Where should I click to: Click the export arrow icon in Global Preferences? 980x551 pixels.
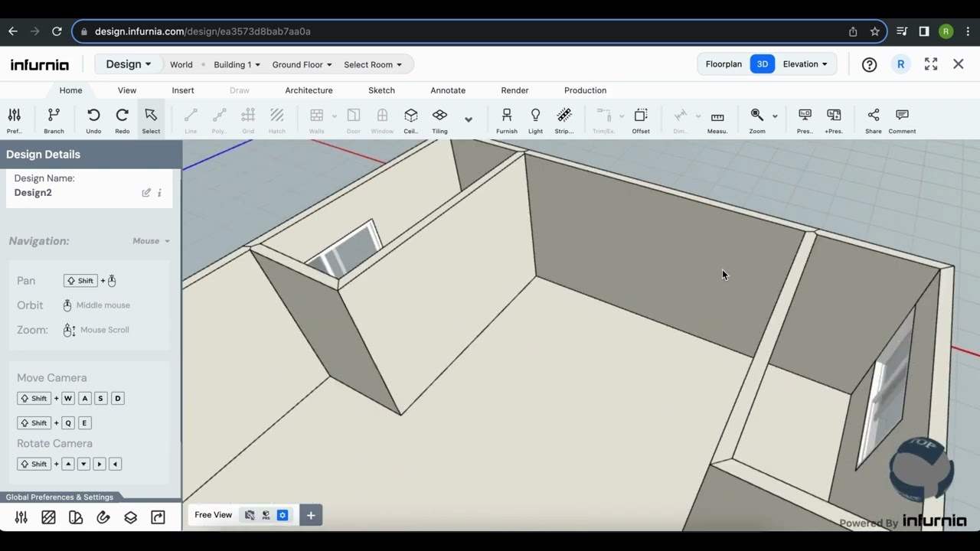pos(158,517)
